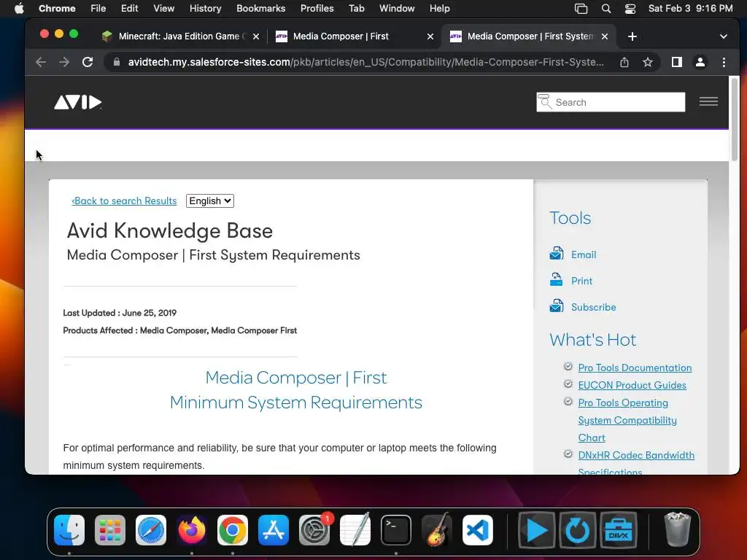This screenshot has height=560, width=747.
Task: Open Control Center in menu bar
Action: [x=630, y=9]
